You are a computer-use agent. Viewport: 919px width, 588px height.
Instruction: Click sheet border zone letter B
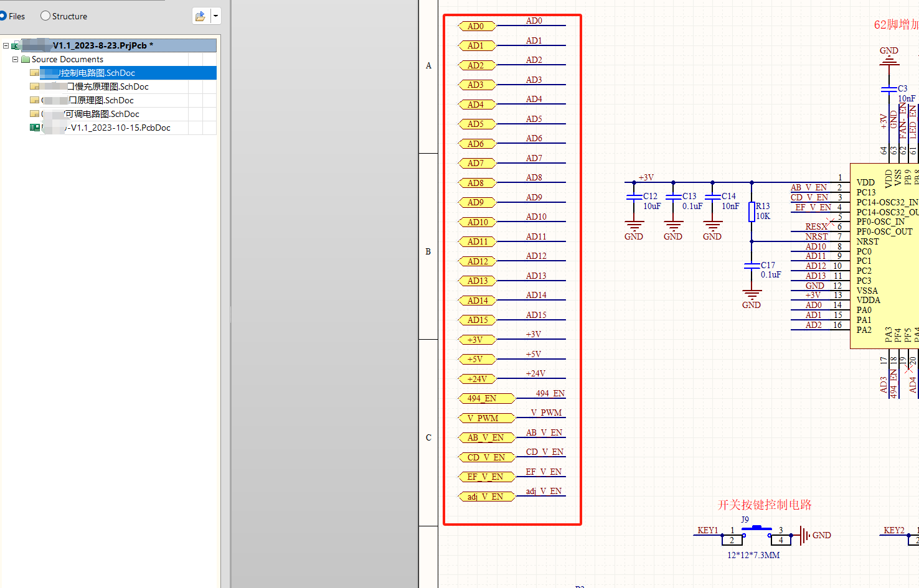[428, 251]
